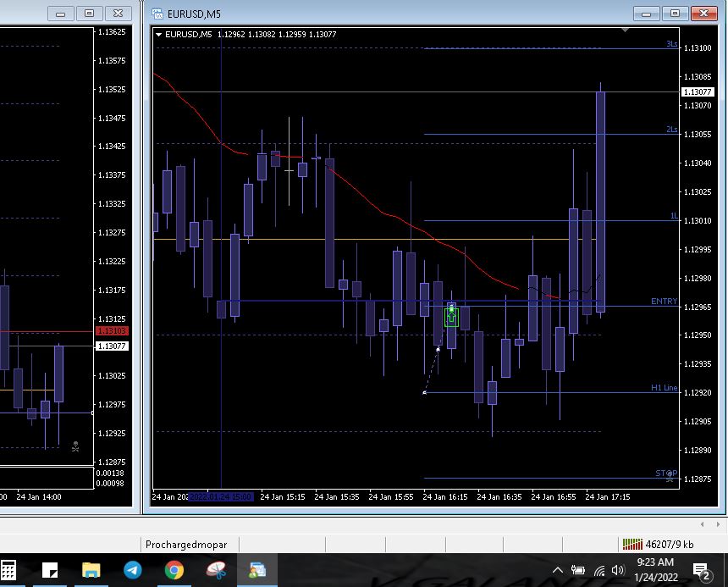Click the volume speaker tray icon
The height and width of the screenshot is (587, 728).
pyautogui.click(x=618, y=570)
